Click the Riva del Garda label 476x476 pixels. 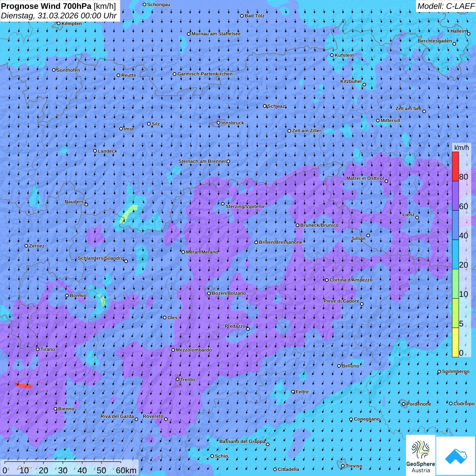117,416
